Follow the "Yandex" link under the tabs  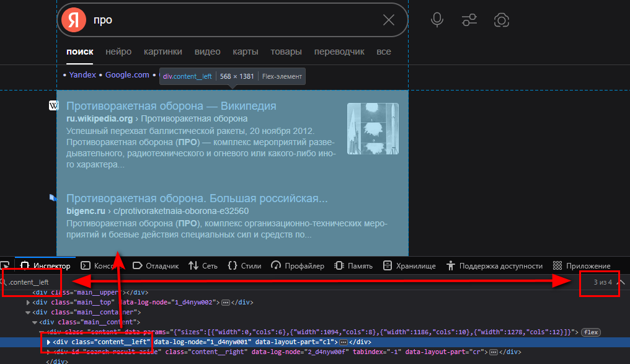coord(82,75)
